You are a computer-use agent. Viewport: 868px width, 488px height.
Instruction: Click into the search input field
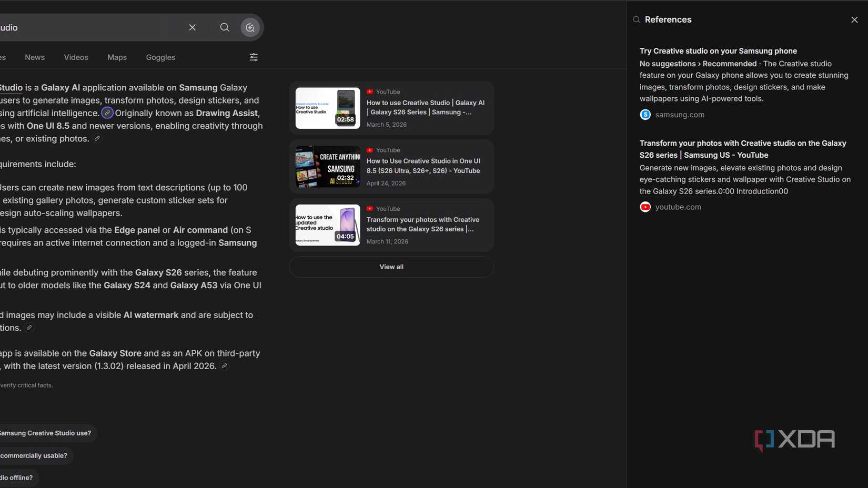[x=89, y=27]
